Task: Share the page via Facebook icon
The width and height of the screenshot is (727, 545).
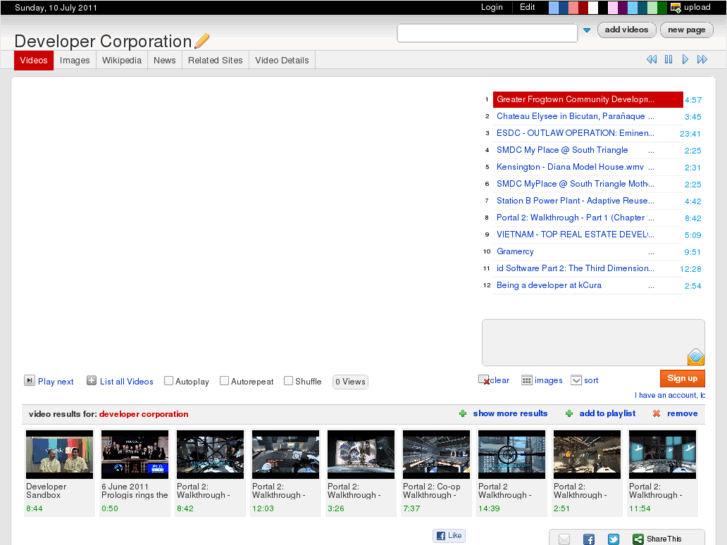Action: [x=589, y=539]
